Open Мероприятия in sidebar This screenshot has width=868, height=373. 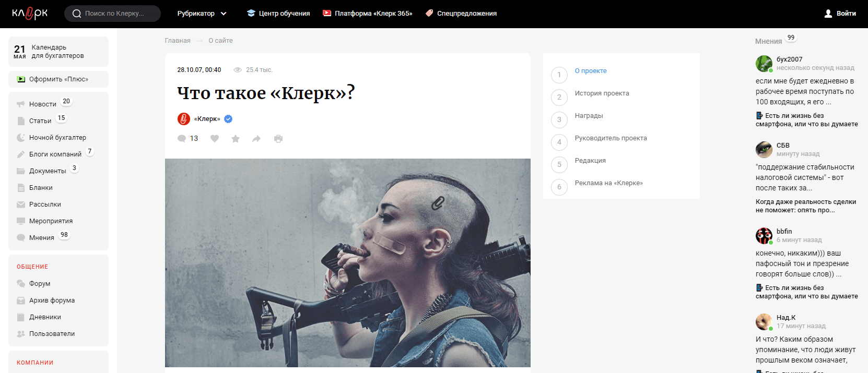tap(51, 221)
